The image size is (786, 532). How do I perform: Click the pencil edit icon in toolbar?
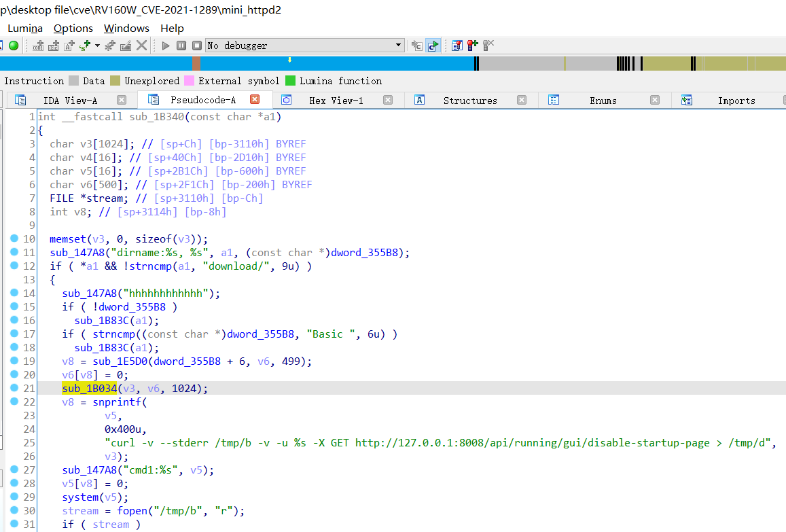point(126,46)
